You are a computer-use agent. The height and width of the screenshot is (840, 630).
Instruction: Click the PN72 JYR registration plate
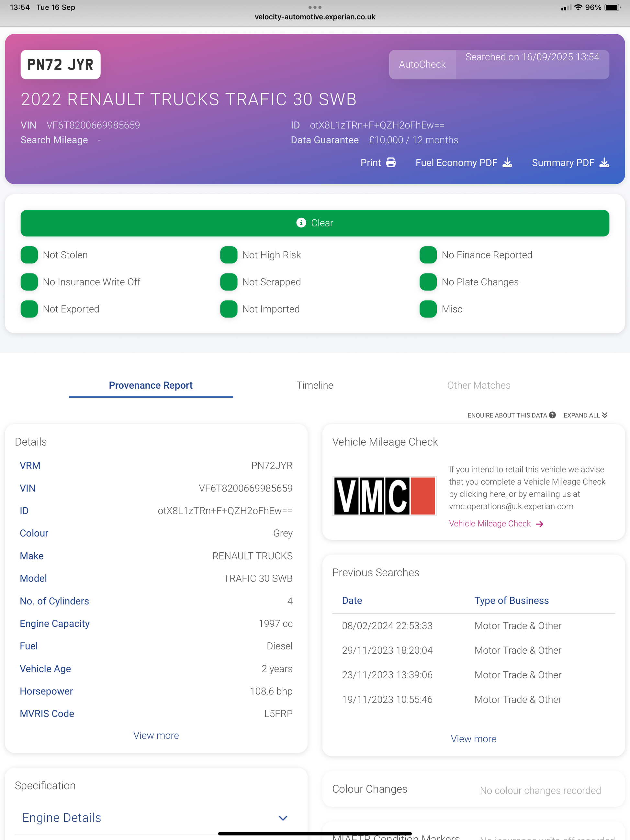(61, 65)
